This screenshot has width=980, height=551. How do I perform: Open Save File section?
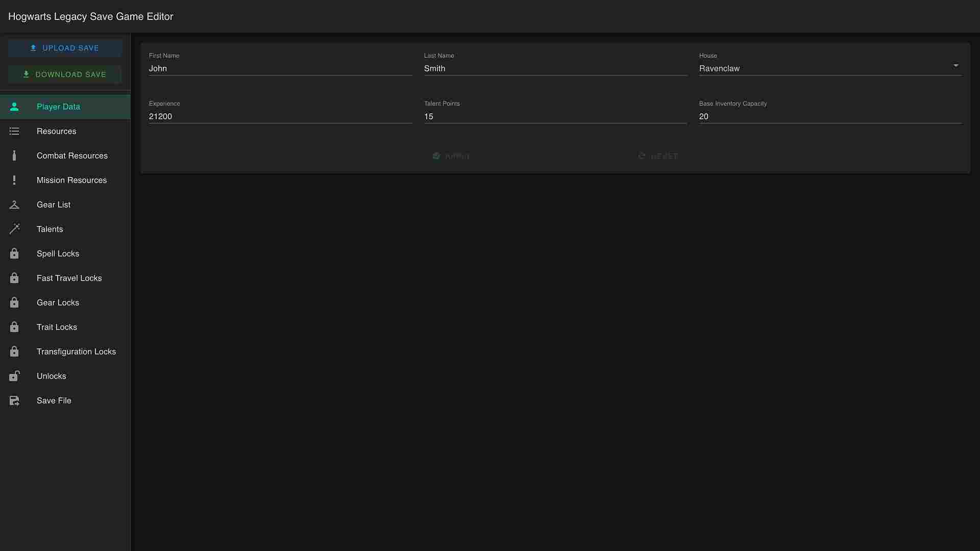[65, 400]
